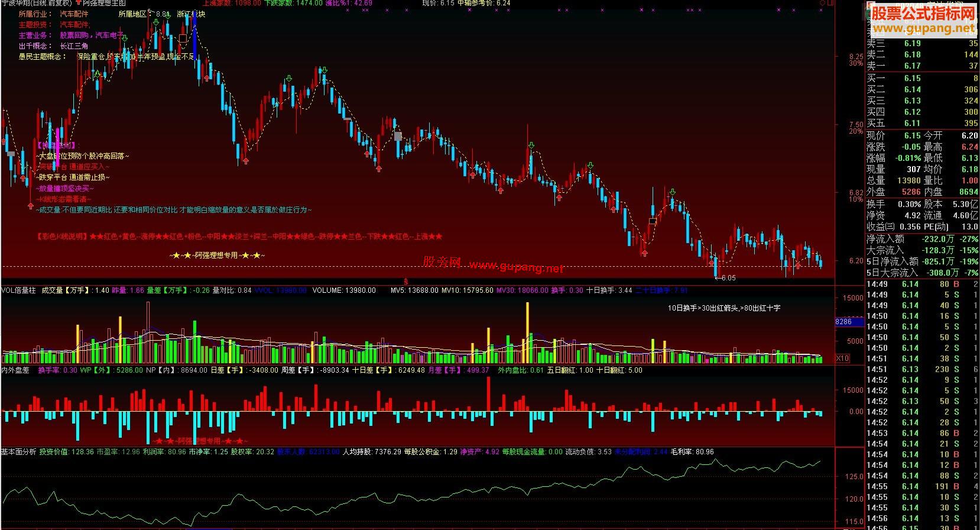This screenshot has width=980, height=530.
Task: Select the 基本面分析 indicator panel title
Action: 18,452
